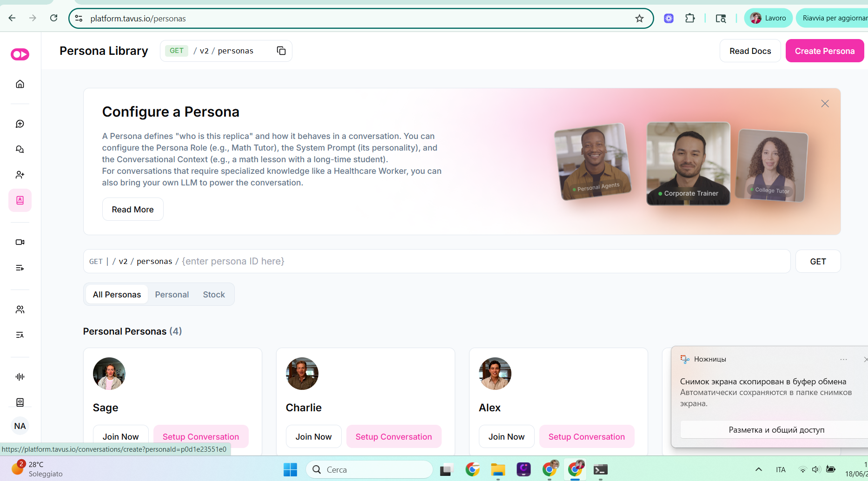Click the document sidebar icon above NA
Viewport: 868px width, 481px height.
(20, 402)
